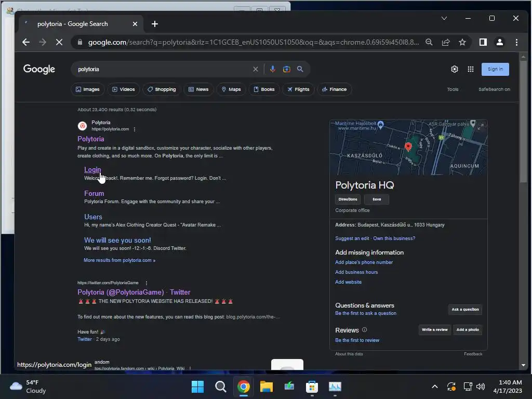
Task: Expand the map with the expand icon
Action: 481,126
